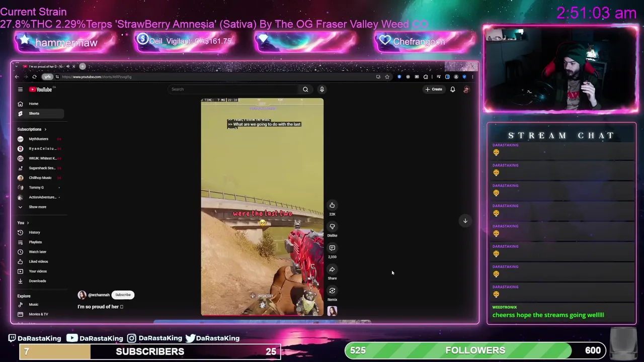Open WKUK: Whitest Kids channel
The image size is (644, 362).
(39, 158)
